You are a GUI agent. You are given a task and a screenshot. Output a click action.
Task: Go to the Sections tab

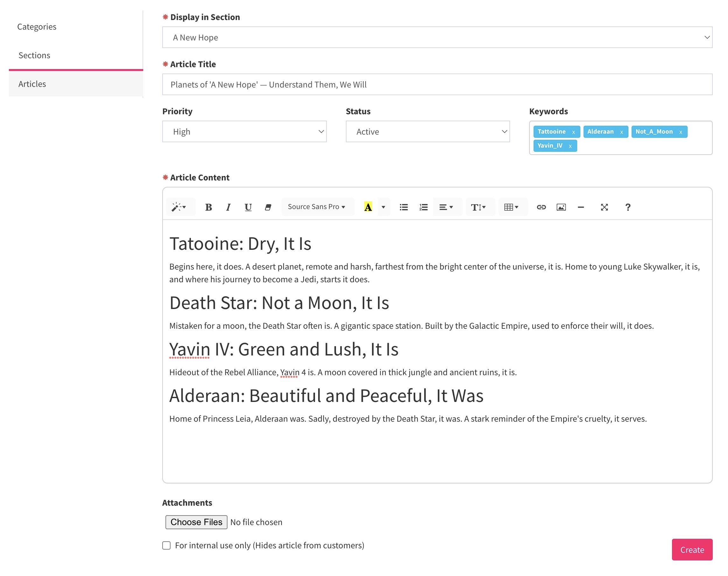[x=34, y=55]
